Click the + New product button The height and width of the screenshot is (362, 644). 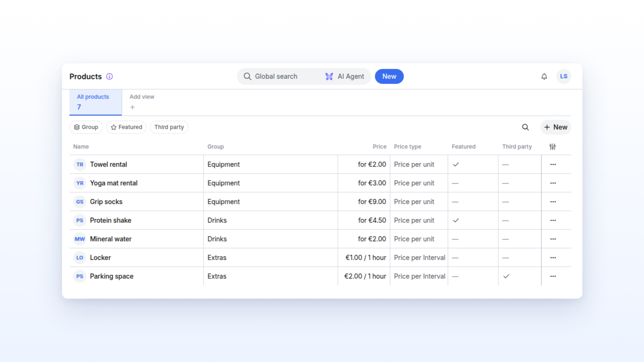coord(555,127)
